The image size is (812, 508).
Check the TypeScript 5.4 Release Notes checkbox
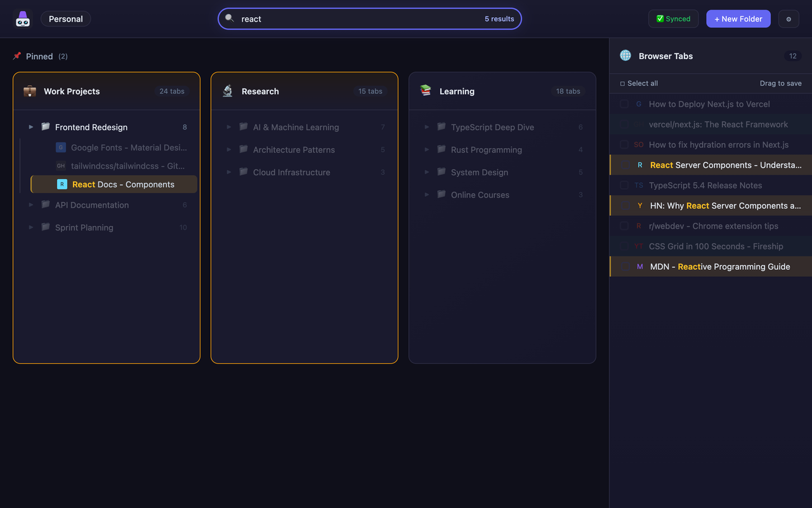pyautogui.click(x=624, y=185)
